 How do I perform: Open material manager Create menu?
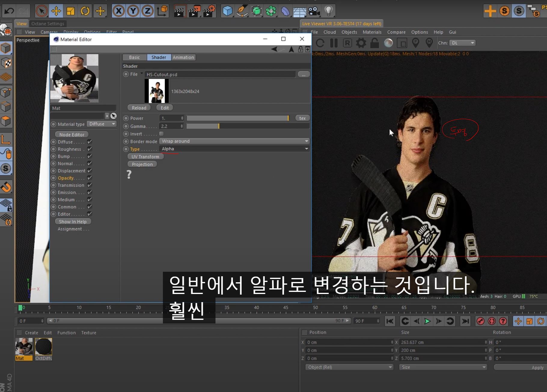click(32, 332)
